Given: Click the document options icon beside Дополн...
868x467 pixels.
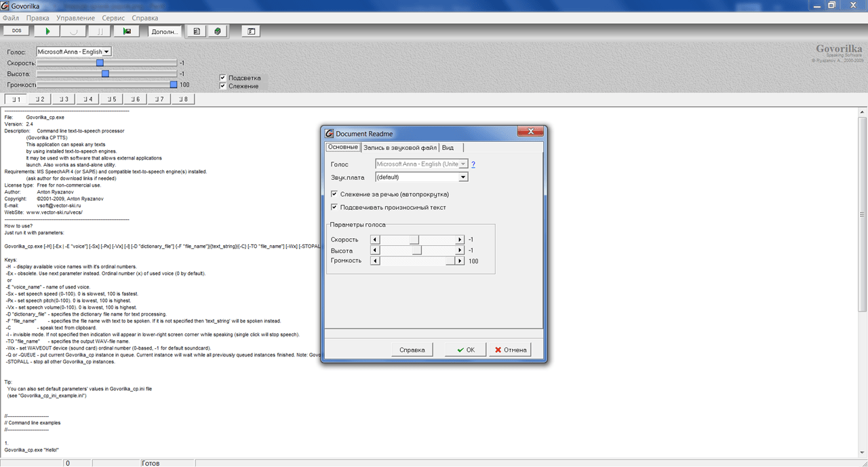Looking at the screenshot, I should 196,31.
